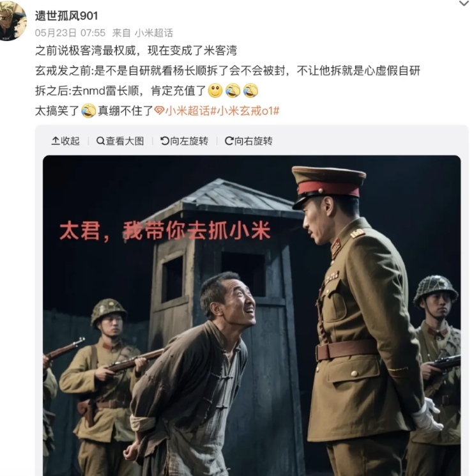Open the user avatar profile picture
This screenshot has width=474, height=476.
[x=12, y=20]
